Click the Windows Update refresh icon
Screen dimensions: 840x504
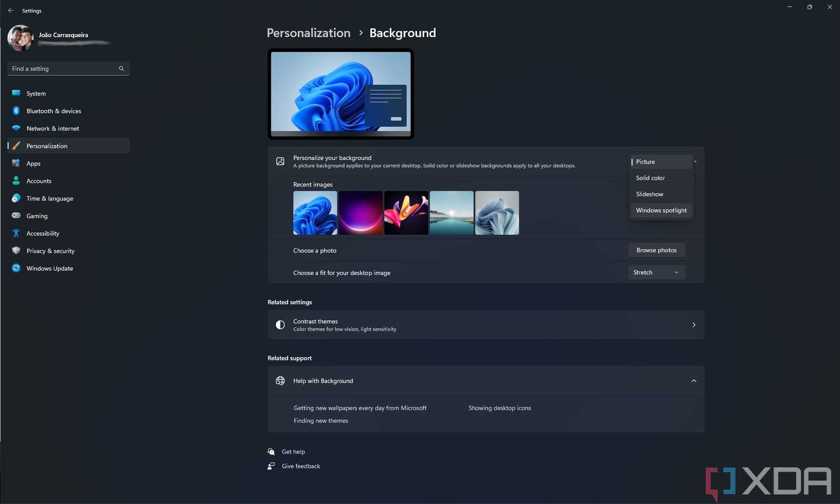click(x=16, y=268)
